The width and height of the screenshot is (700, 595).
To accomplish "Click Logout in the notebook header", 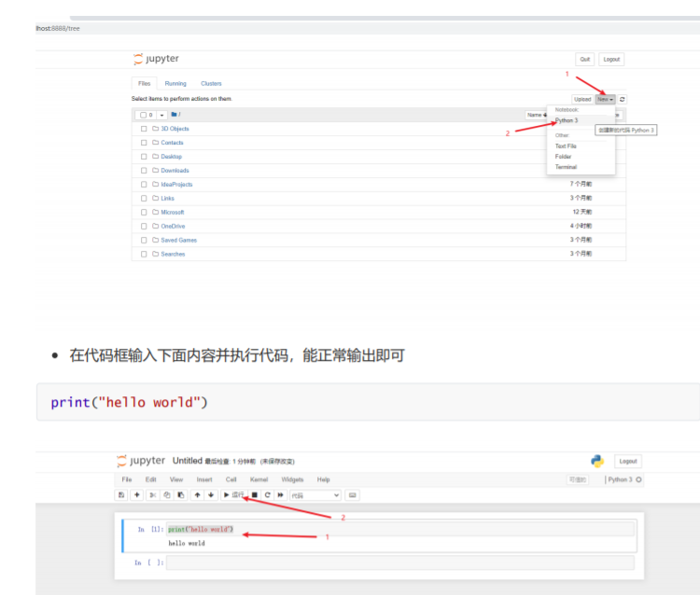I will point(628,462).
